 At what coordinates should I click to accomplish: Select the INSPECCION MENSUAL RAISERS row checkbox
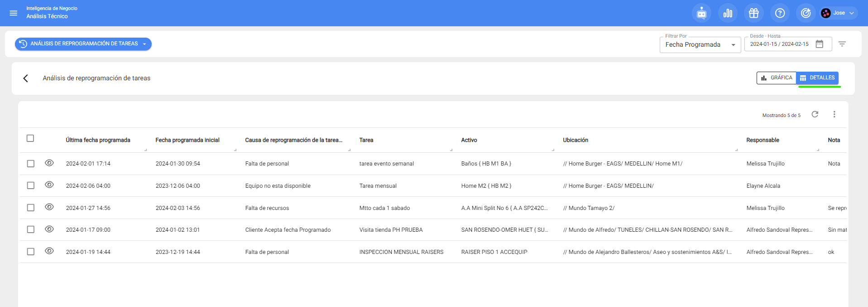[x=31, y=252]
